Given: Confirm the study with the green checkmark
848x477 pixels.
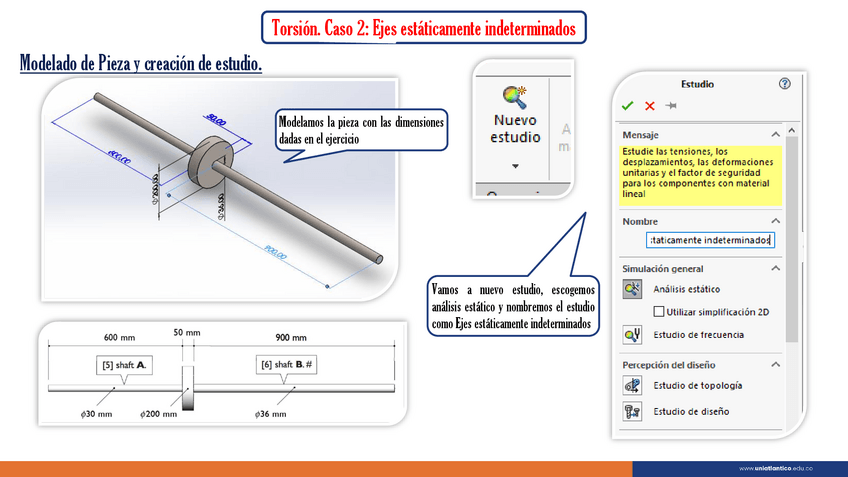Looking at the screenshot, I should tap(627, 106).
